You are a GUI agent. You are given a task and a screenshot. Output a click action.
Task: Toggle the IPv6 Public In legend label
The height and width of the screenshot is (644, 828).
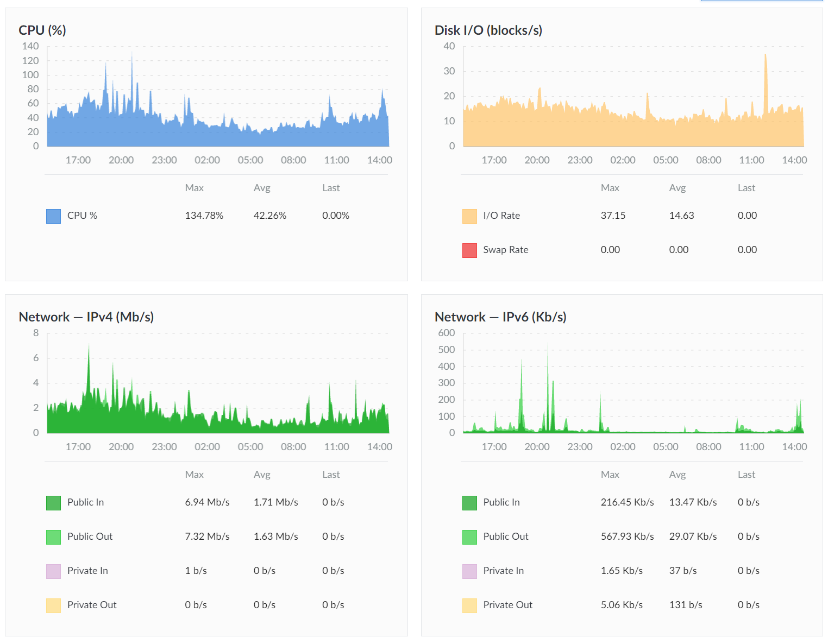(x=501, y=502)
